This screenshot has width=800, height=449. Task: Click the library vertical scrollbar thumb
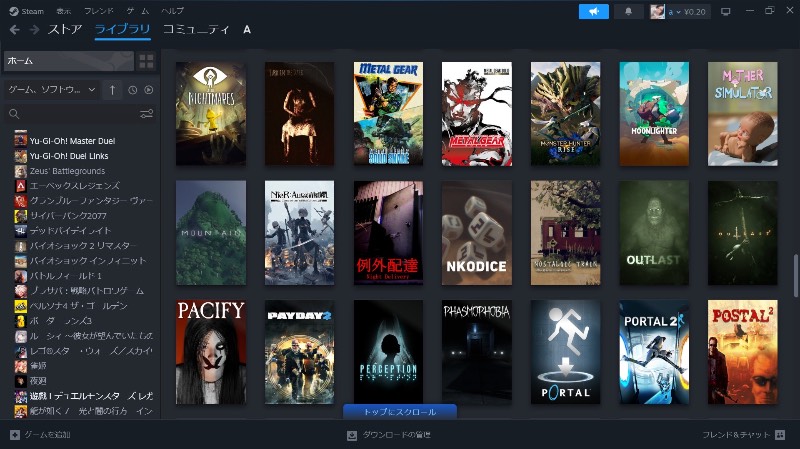tap(795, 276)
